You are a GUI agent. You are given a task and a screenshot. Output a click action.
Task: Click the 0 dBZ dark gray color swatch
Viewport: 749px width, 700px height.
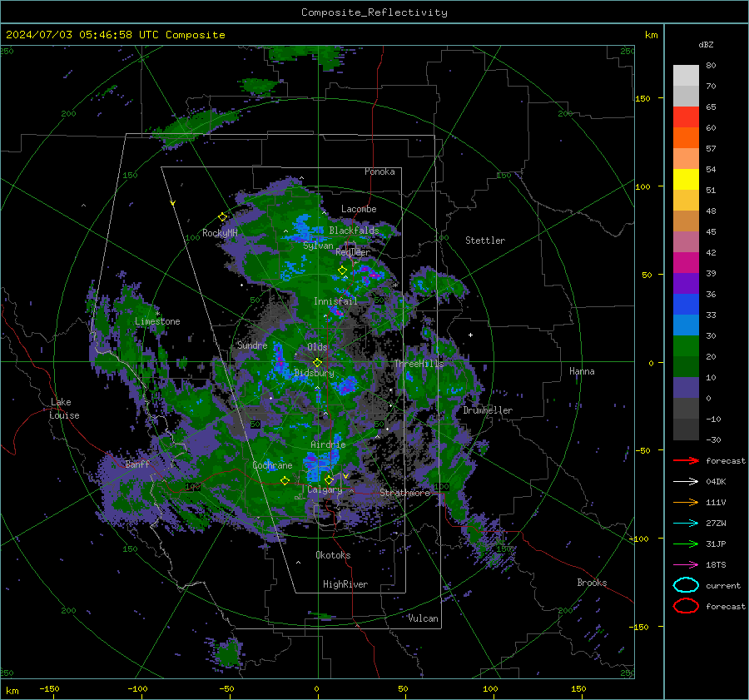click(686, 408)
